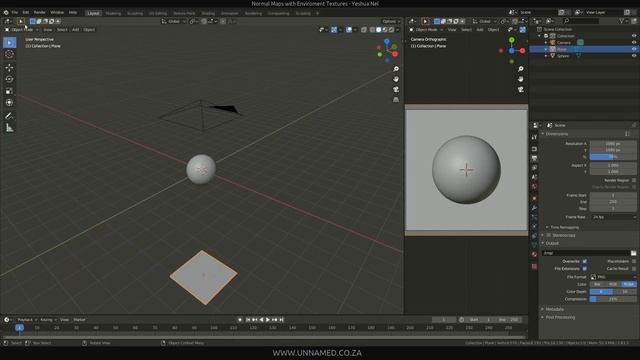Expand the Post Processing panel
The height and width of the screenshot is (360, 640).
559,317
